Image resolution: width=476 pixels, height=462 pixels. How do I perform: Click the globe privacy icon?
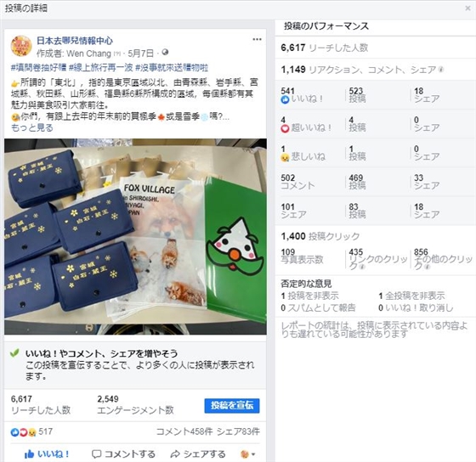point(165,53)
